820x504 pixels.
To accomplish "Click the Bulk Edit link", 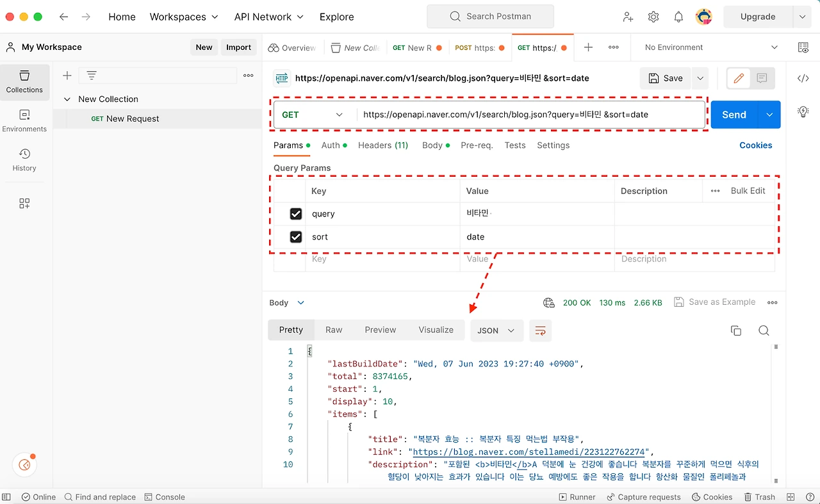I will point(748,191).
